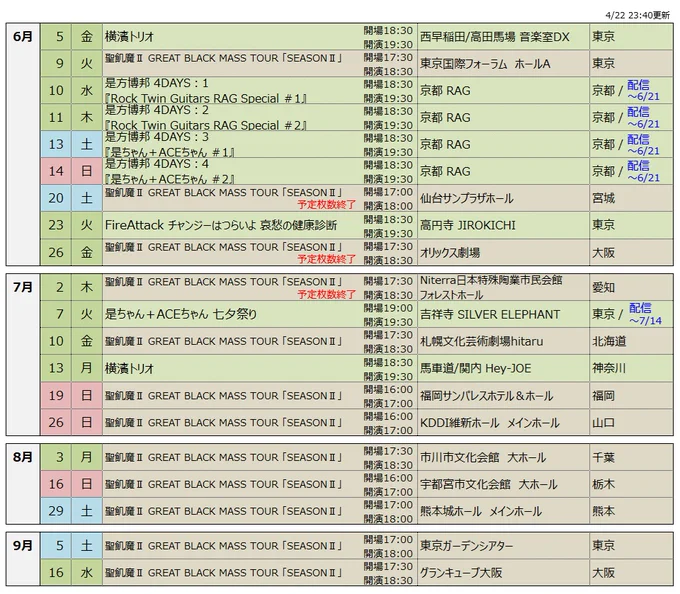Viewport: 680px width, 594px height.
Task: Click the 福岡 prefecture cell
Action: (x=631, y=395)
